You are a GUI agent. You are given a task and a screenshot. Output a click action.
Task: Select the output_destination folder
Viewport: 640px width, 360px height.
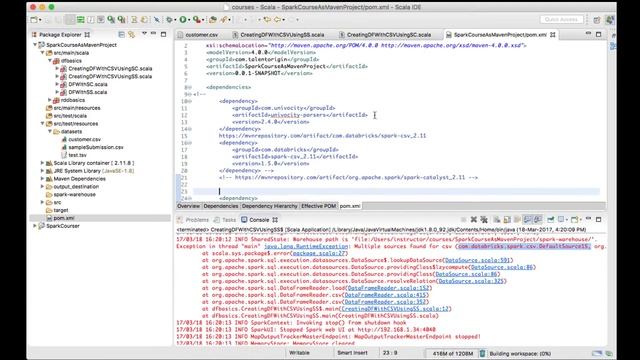[76, 187]
